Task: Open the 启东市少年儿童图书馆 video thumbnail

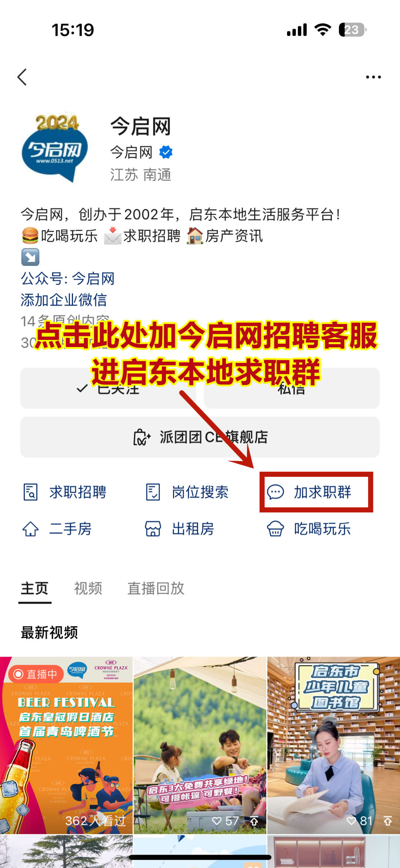Action: click(x=334, y=745)
